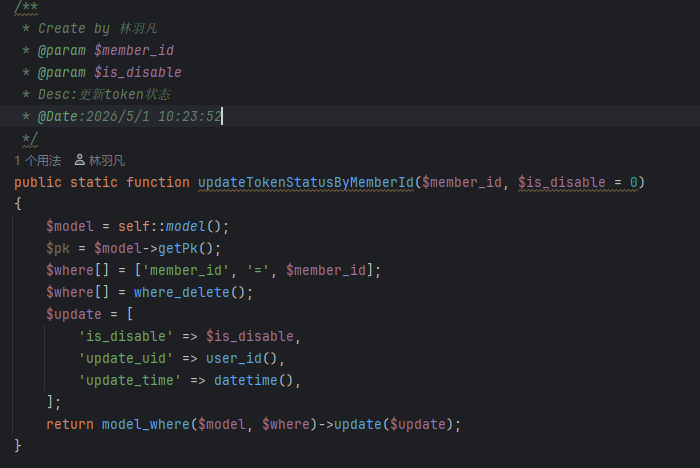Place cursor on the $is_disable parameter
This screenshot has width=700, height=468.
[562, 182]
